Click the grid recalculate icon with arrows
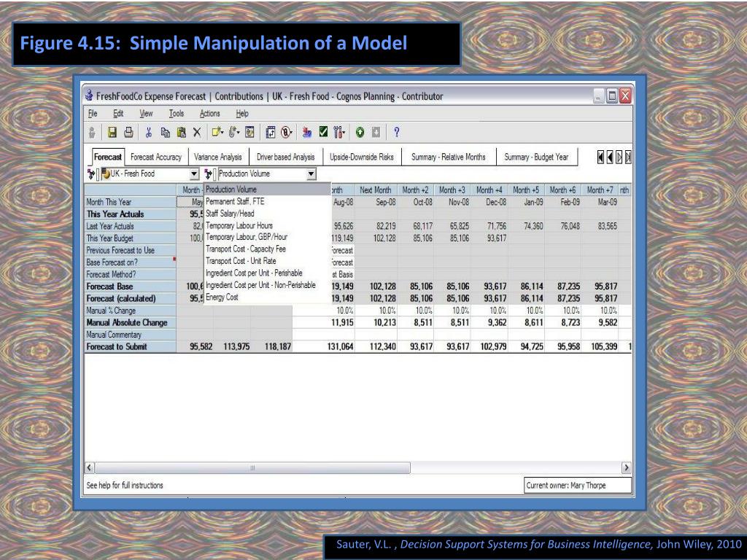 coord(271,133)
